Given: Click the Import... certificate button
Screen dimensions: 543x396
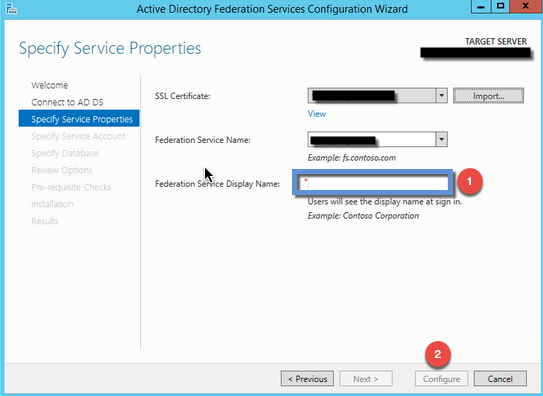Looking at the screenshot, I should [488, 96].
